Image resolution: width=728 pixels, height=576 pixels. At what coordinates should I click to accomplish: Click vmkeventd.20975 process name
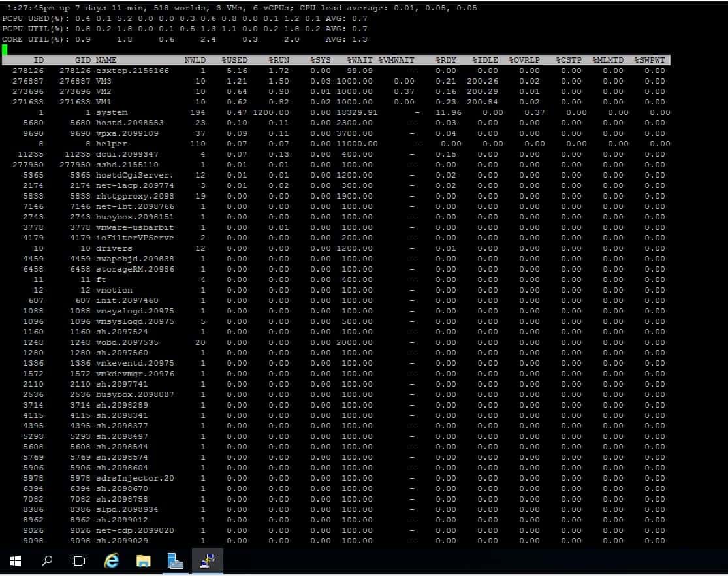click(135, 363)
